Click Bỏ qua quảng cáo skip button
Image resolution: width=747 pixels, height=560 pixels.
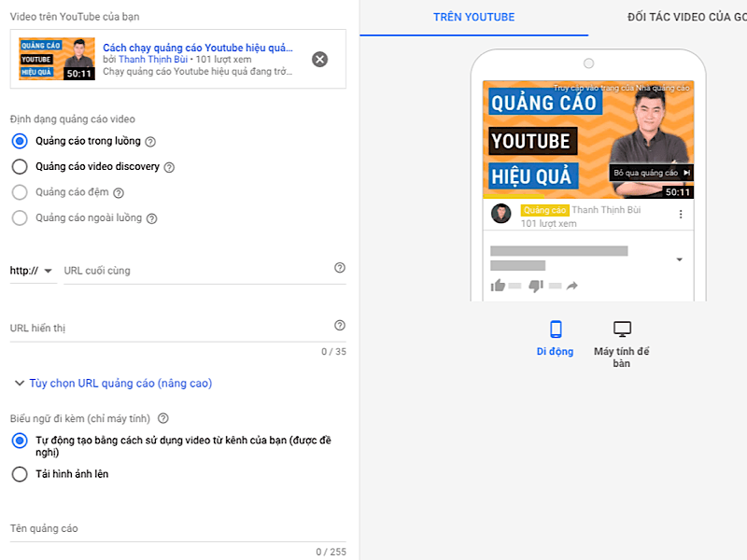tap(651, 173)
